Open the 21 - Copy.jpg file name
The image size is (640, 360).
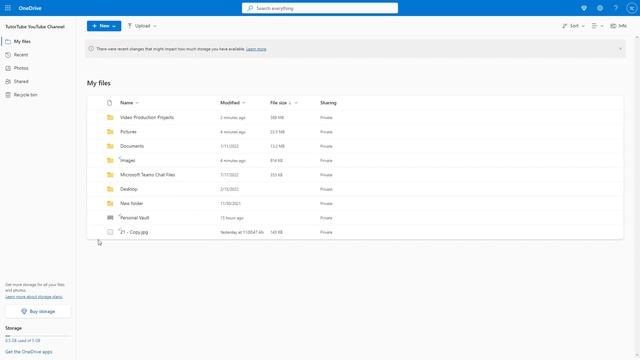pos(134,232)
